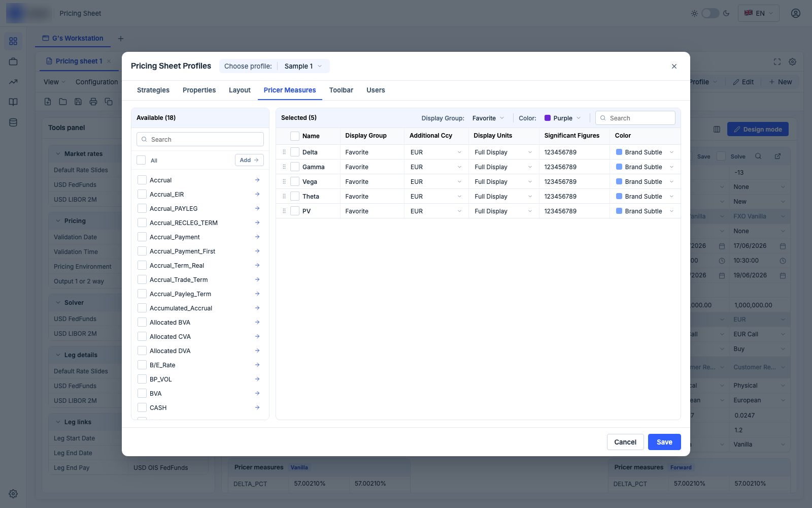Click the Cancel button
Image resolution: width=812 pixels, height=508 pixels.
tap(625, 442)
